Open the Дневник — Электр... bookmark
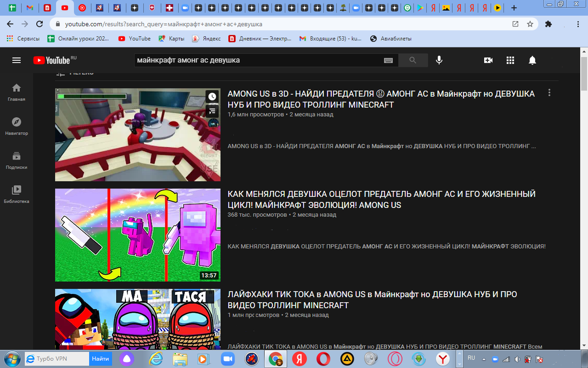588x368 pixels. point(260,38)
